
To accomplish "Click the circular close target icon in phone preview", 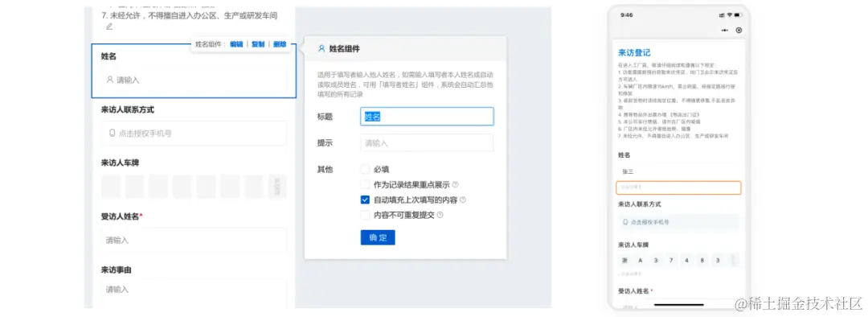I will click(x=739, y=31).
